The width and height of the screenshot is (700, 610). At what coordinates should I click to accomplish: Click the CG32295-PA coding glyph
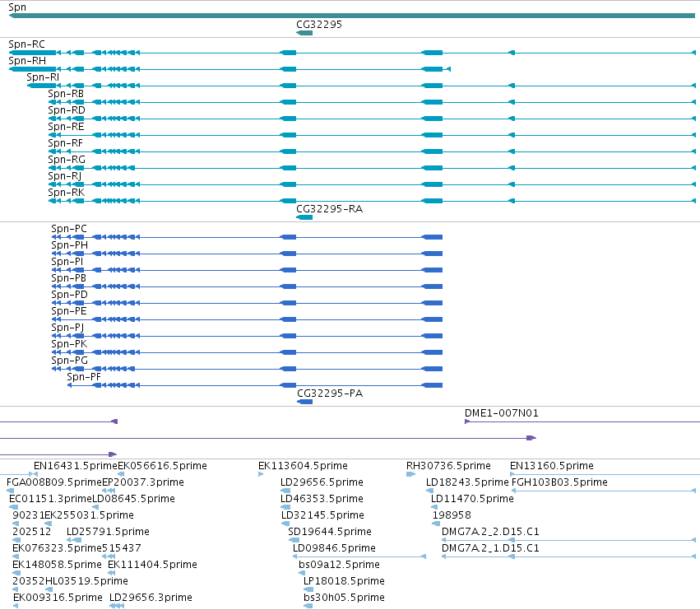(x=305, y=402)
